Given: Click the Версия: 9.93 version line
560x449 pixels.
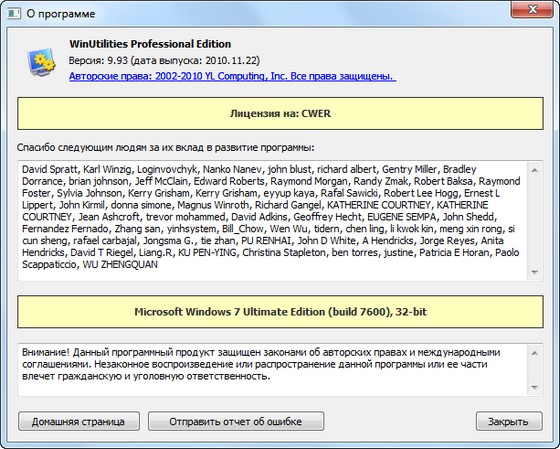Looking at the screenshot, I should click(164, 60).
